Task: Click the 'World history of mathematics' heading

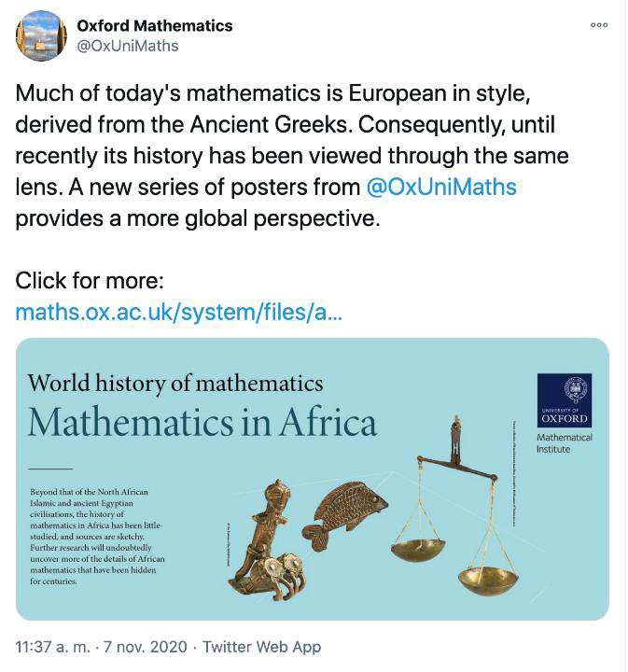Action: pos(175,383)
